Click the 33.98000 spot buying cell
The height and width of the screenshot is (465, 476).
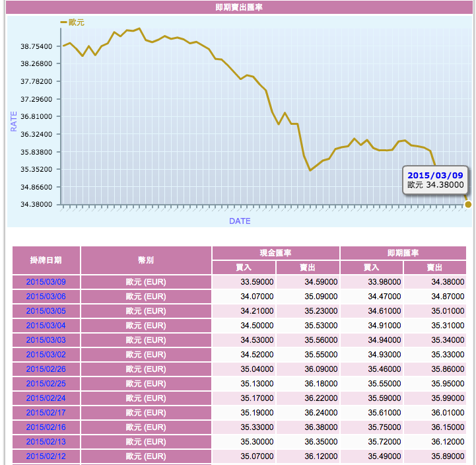tap(372, 282)
